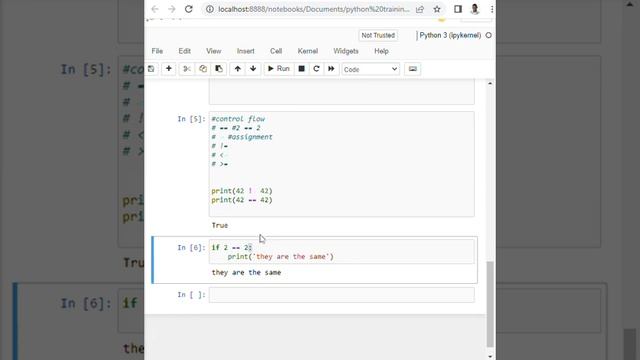Click the '#control flow' comment line
640x360 pixels.
(x=238, y=119)
